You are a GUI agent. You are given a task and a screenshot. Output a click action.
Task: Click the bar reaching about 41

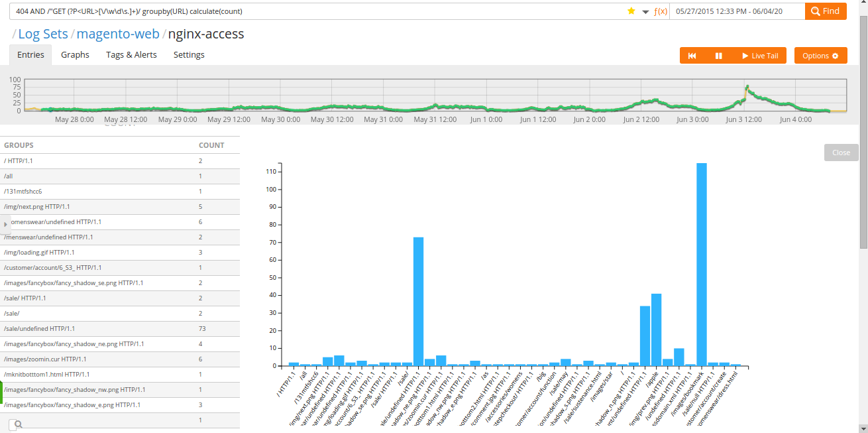coord(657,330)
